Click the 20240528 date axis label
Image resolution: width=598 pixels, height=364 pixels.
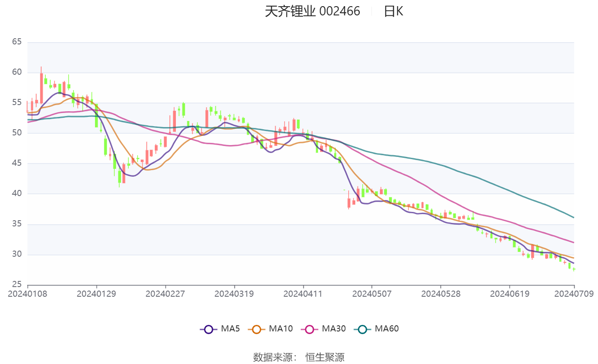[441, 294]
